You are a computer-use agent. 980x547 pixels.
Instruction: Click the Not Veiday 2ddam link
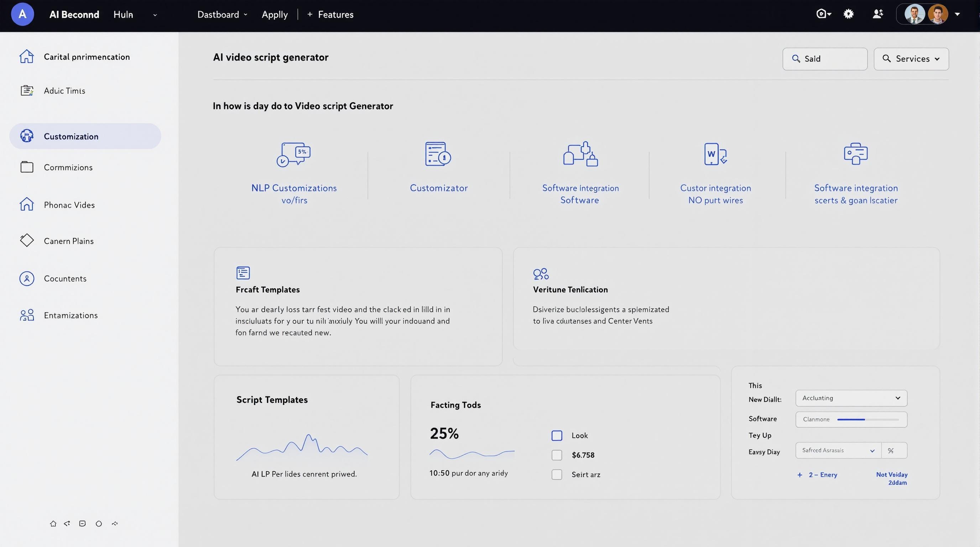point(892,479)
